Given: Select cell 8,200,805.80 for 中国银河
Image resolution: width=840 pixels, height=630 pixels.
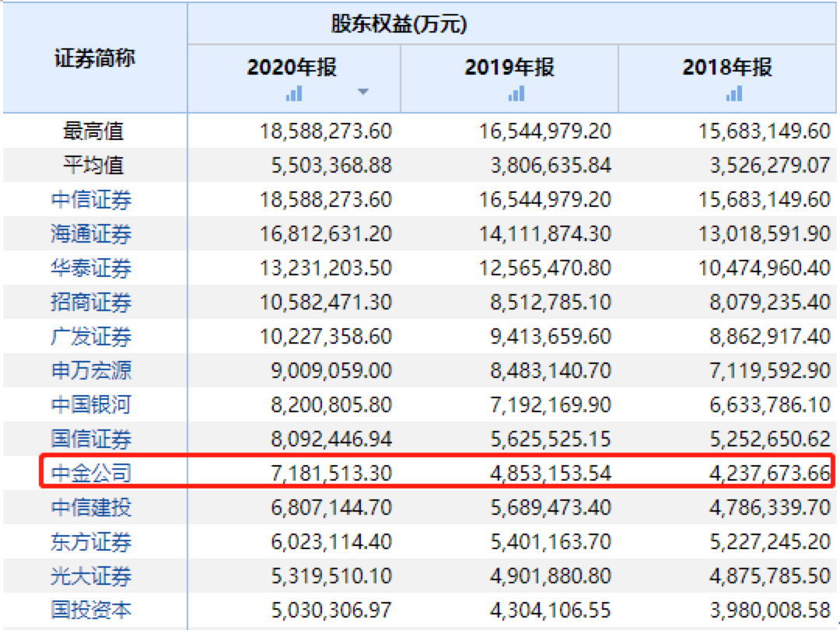Looking at the screenshot, I should [x=331, y=405].
